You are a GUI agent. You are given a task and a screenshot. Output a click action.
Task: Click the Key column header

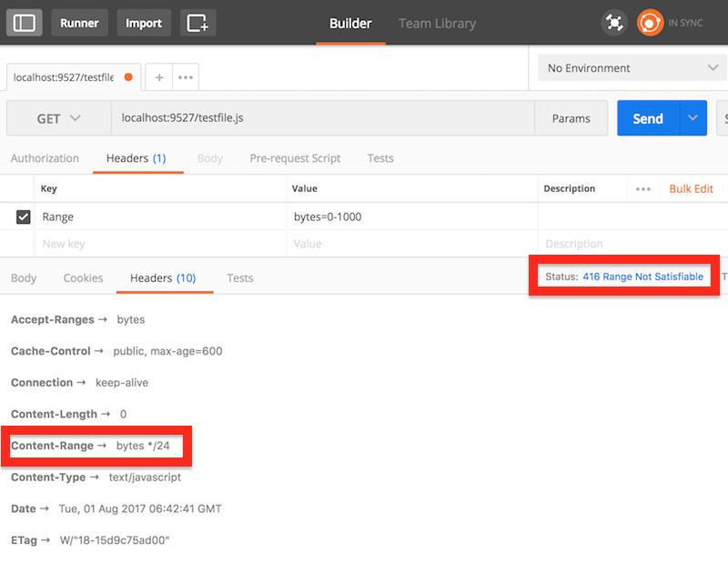49,188
